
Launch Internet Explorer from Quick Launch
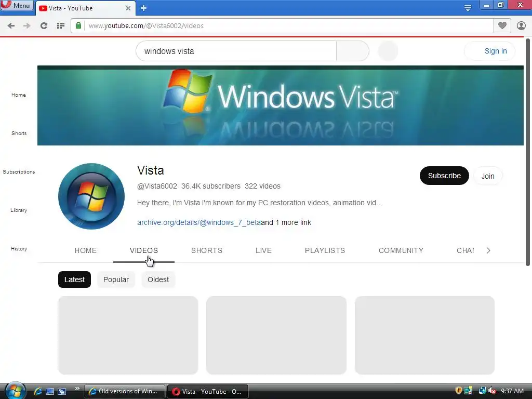[37, 391]
